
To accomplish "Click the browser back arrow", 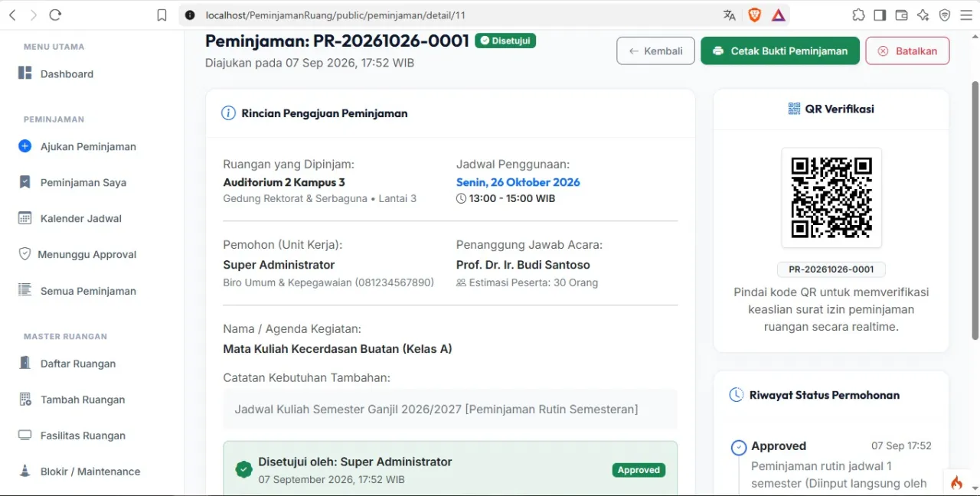I will (12, 15).
